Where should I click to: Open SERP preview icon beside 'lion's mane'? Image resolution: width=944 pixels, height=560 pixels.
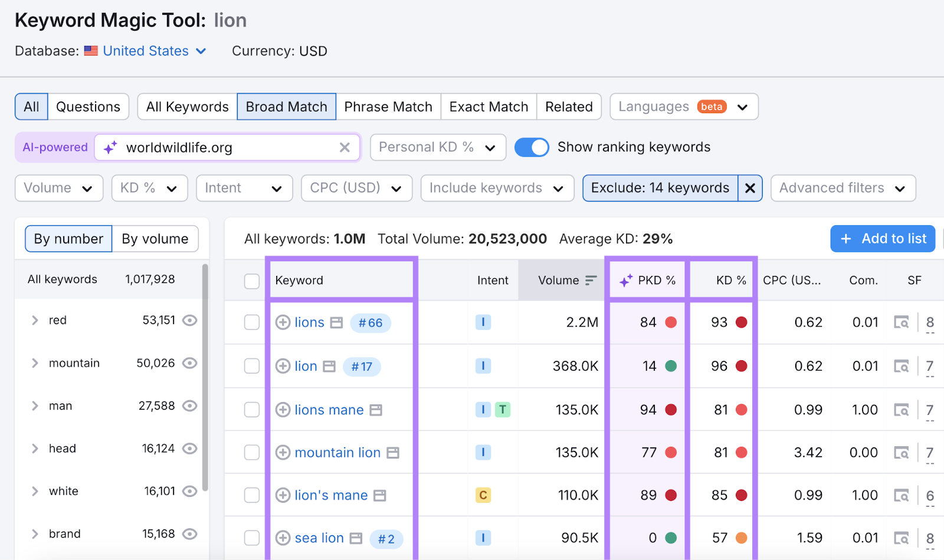[380, 495]
